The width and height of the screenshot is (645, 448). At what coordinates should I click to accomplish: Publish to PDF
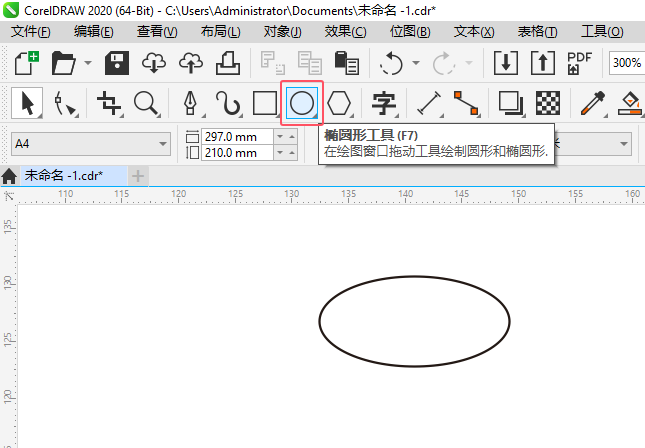[x=579, y=63]
